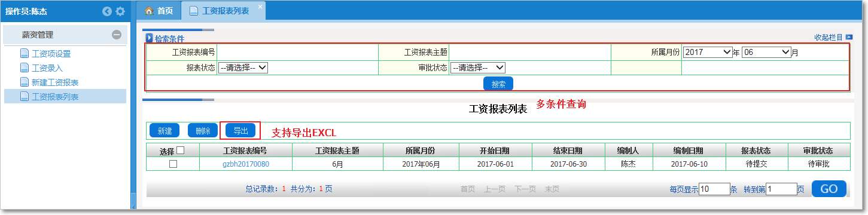Click the 陈杰 cell in the 编制人 column
Image resolution: width=868 pixels, height=215 pixels.
point(628,164)
